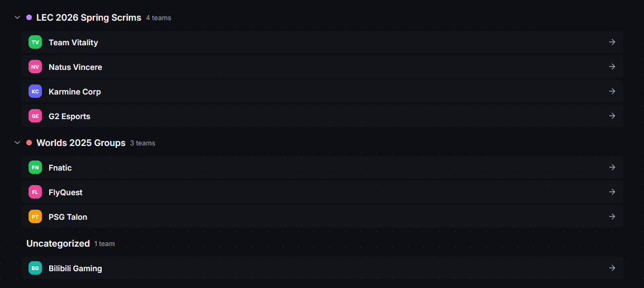Click the Uncategorized group heading
Image resolution: width=644 pixels, height=288 pixels.
(58, 244)
